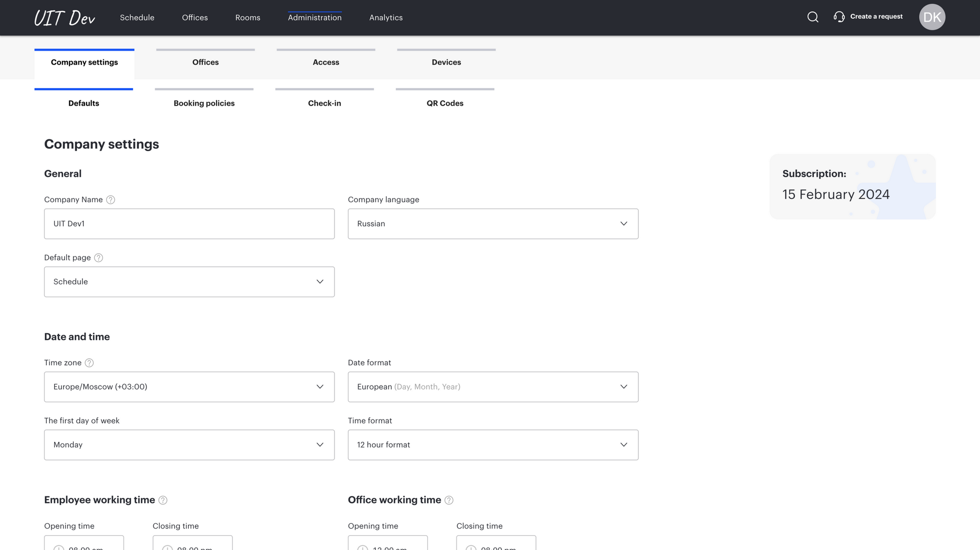Expand the Time zone dropdown
The width and height of the screenshot is (980, 550).
click(x=189, y=387)
